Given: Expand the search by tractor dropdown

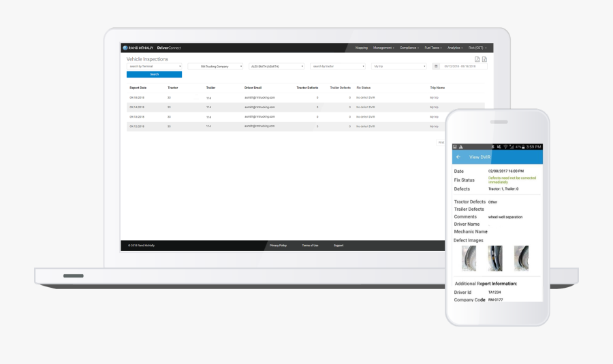Looking at the screenshot, I should click(x=337, y=67).
